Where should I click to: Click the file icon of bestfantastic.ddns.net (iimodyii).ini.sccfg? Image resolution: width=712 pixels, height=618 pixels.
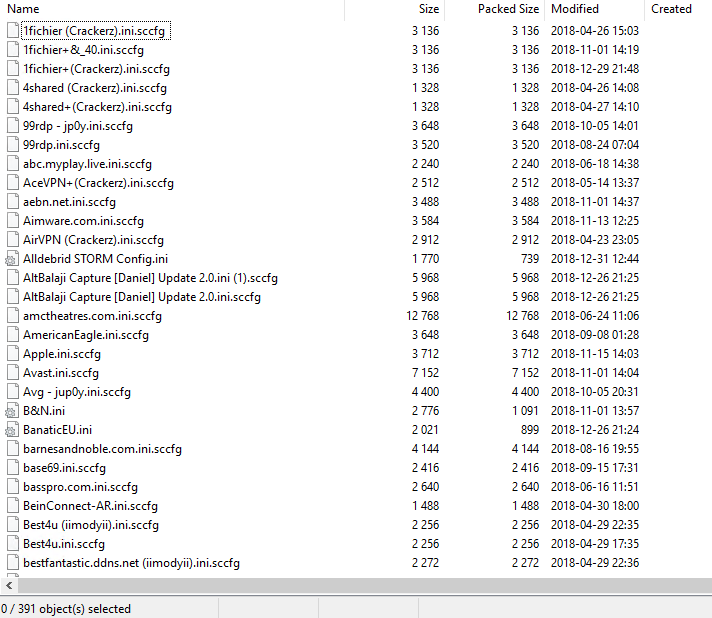pos(13,563)
